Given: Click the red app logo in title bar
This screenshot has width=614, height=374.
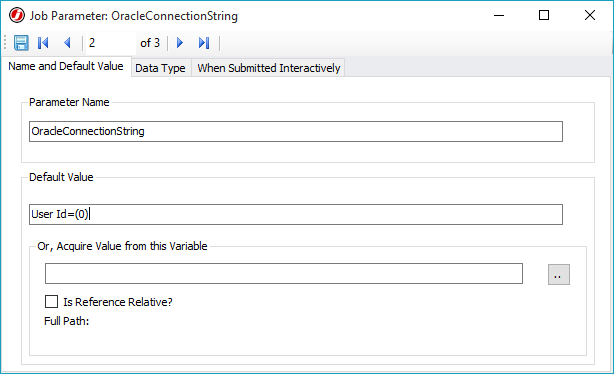Looking at the screenshot, I should click(17, 16).
